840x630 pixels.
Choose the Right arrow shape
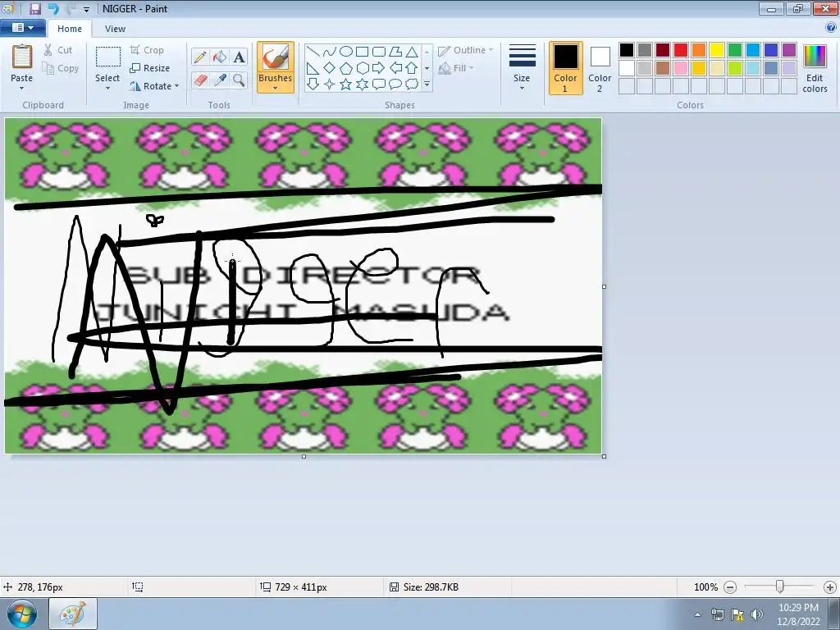click(x=379, y=68)
